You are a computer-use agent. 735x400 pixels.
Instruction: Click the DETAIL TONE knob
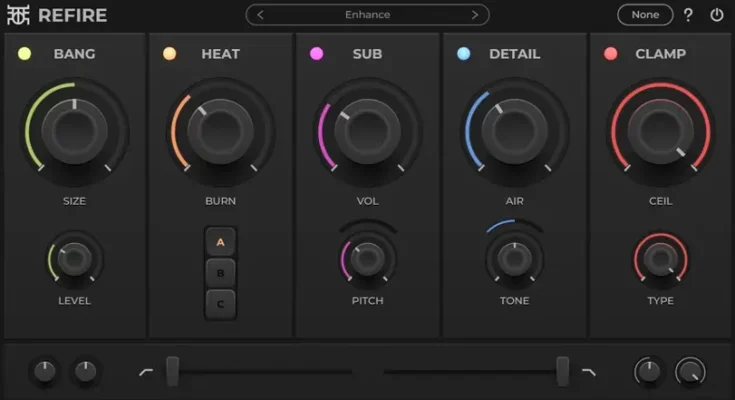pos(515,259)
